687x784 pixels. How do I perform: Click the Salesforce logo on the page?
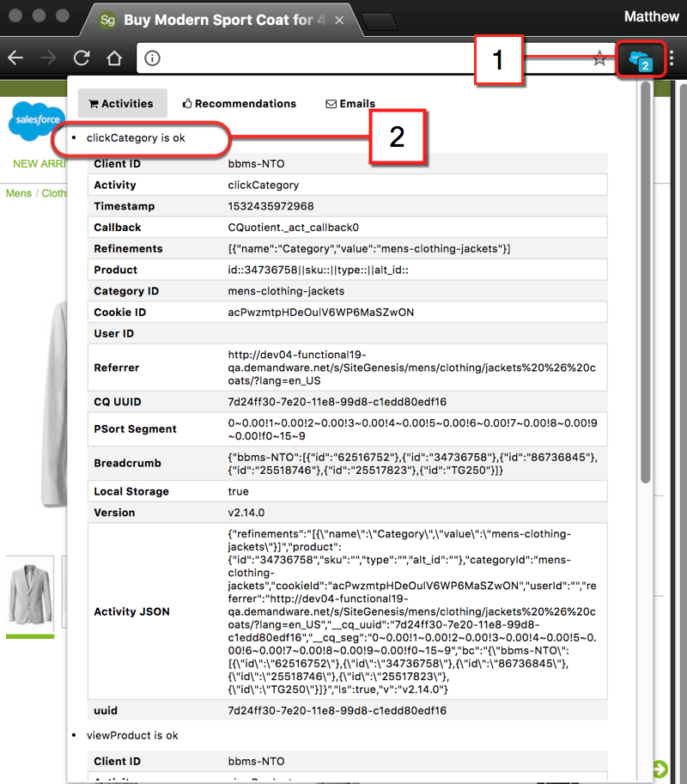pyautogui.click(x=38, y=120)
